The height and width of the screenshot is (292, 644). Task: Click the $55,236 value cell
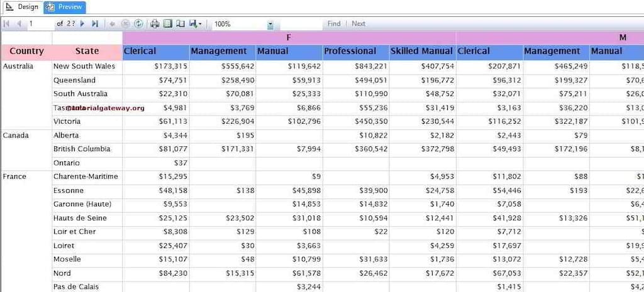(x=356, y=108)
